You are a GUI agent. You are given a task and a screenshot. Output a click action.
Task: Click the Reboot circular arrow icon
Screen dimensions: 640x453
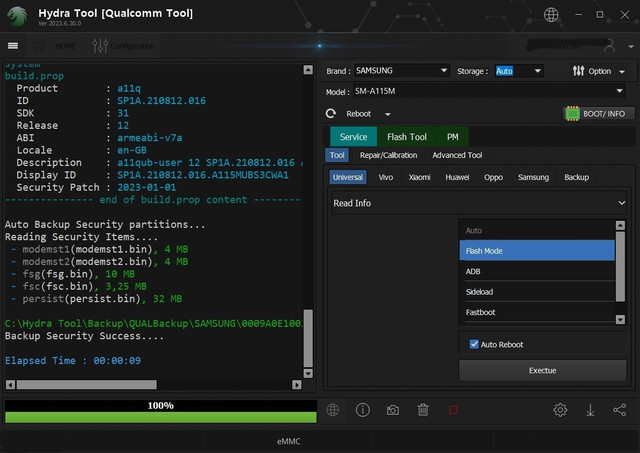click(331, 113)
